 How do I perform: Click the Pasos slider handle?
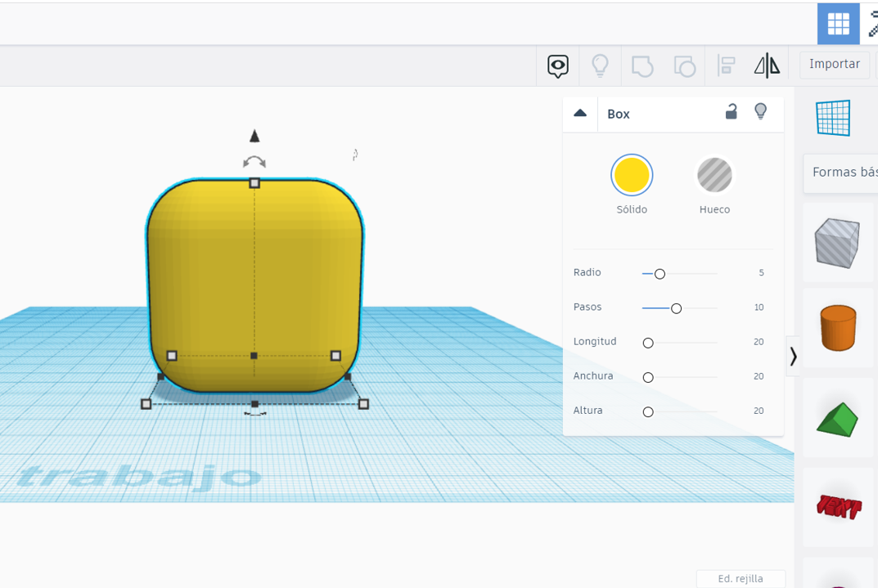[x=676, y=308]
